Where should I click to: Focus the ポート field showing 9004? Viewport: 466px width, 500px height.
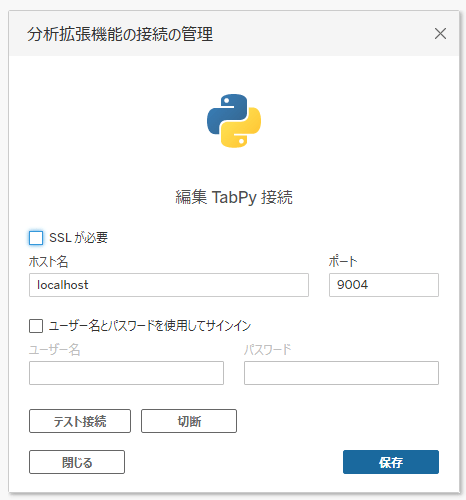[384, 285]
